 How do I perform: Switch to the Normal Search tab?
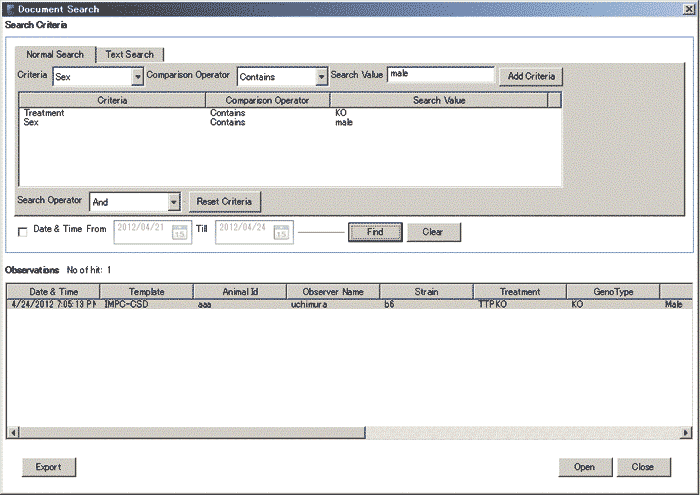[x=55, y=54]
